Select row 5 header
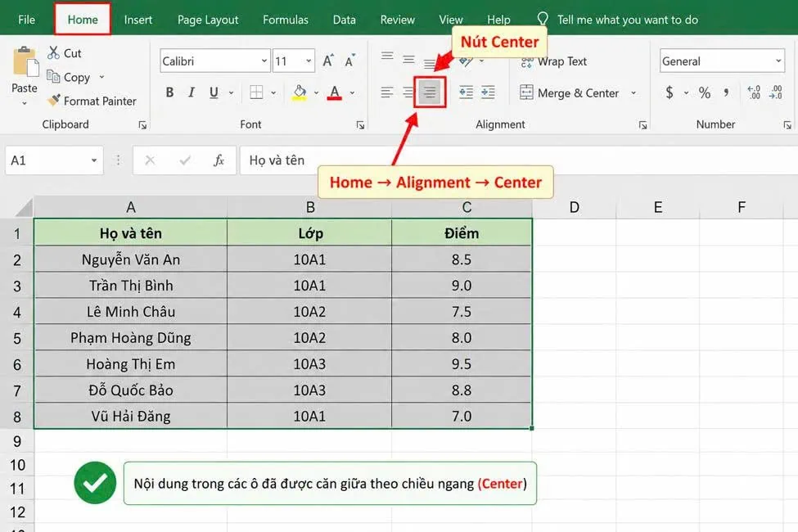Image resolution: width=798 pixels, height=532 pixels. point(17,338)
